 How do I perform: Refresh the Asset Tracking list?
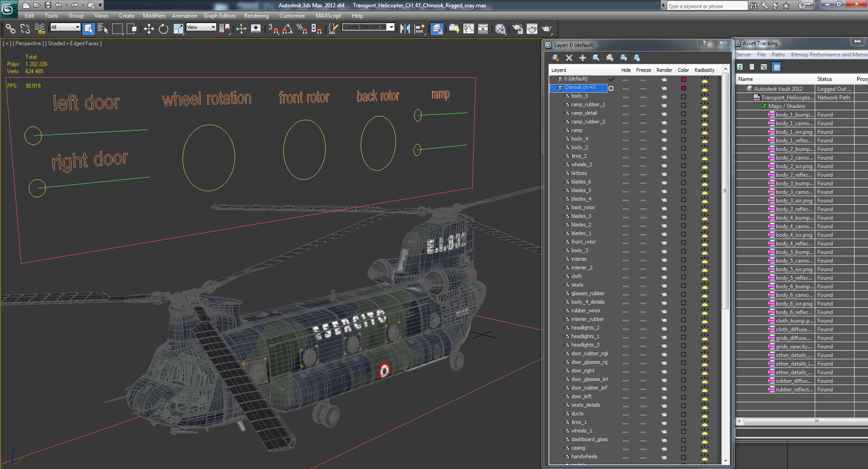[x=740, y=67]
